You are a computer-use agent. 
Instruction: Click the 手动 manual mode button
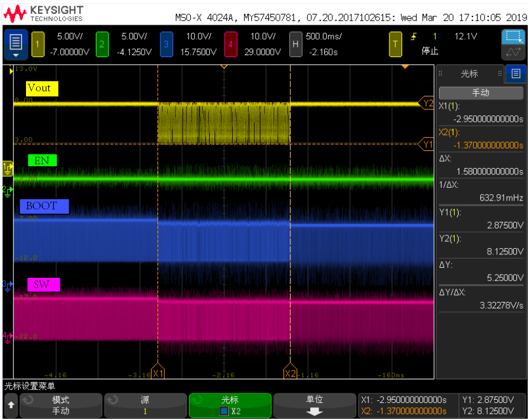pos(481,93)
